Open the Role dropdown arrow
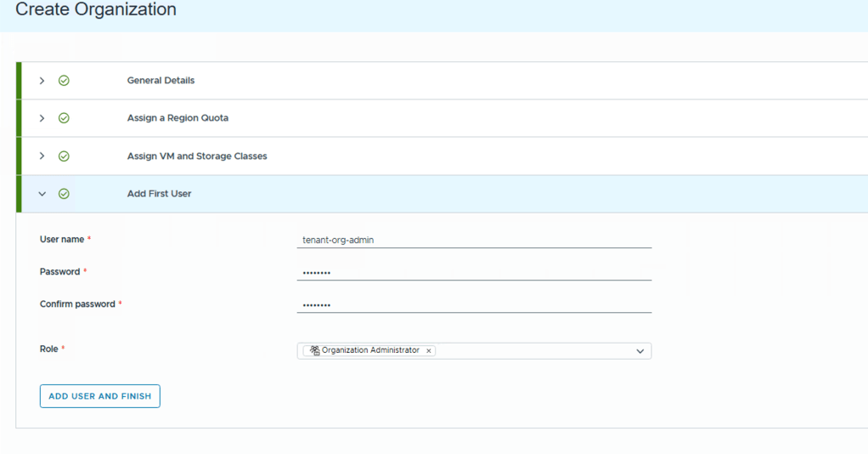868x454 pixels. pyautogui.click(x=640, y=351)
